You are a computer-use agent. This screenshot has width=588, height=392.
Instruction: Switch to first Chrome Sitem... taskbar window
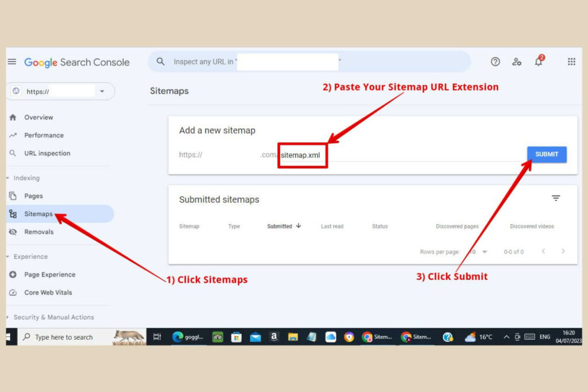(377, 337)
